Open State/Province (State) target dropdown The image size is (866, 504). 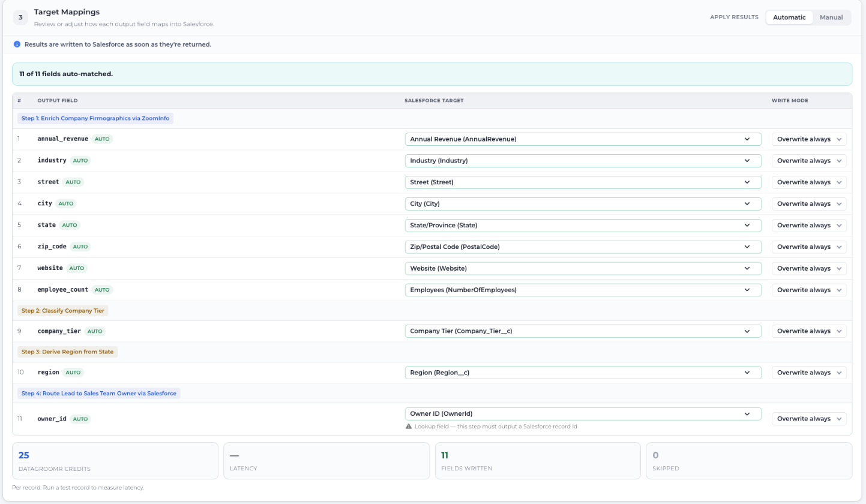click(x=583, y=226)
